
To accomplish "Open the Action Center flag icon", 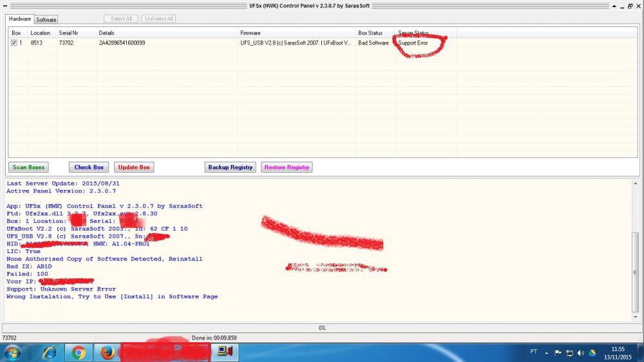I will 558,352.
